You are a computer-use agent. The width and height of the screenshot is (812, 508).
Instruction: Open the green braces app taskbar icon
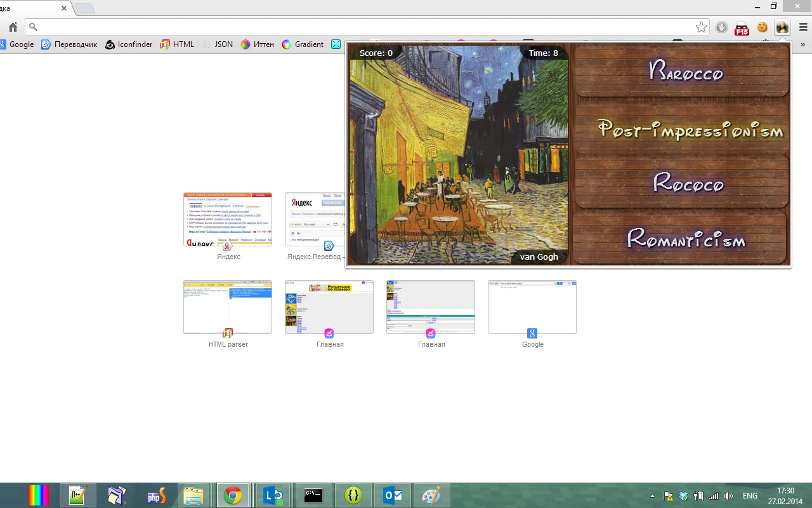pyautogui.click(x=353, y=495)
